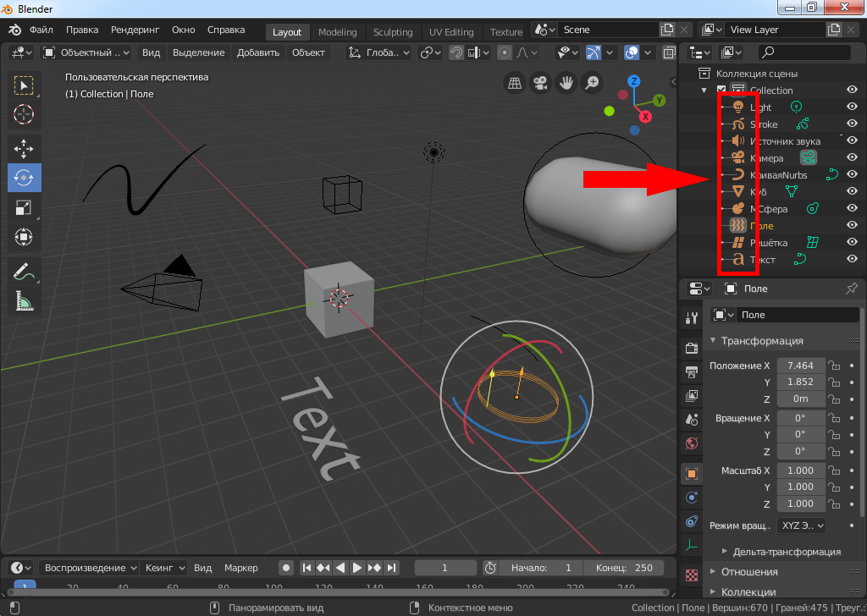Open the Рендеринг menu
Image resolution: width=867 pixels, height=616 pixels.
[x=135, y=30]
